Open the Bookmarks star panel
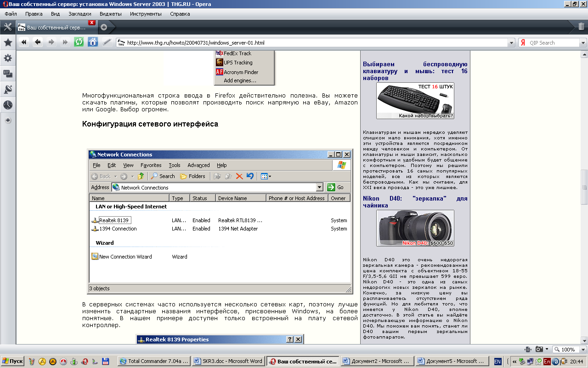 point(8,43)
